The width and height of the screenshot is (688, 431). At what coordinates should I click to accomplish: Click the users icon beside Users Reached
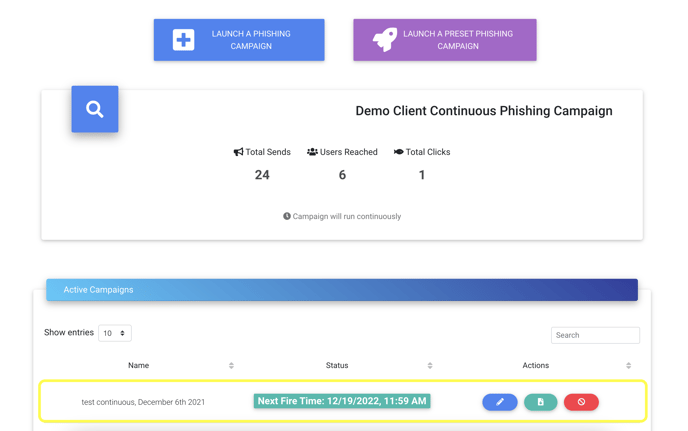tap(312, 152)
